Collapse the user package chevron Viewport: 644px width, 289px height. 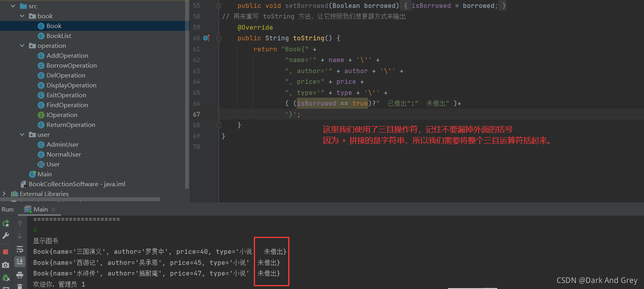click(x=22, y=135)
